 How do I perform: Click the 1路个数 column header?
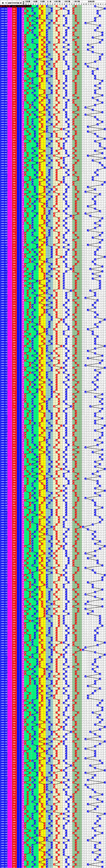68,1
